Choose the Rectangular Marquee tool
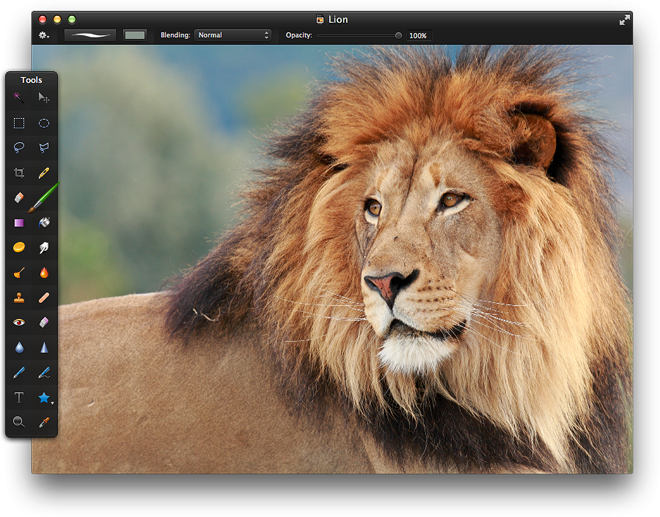 pyautogui.click(x=19, y=123)
